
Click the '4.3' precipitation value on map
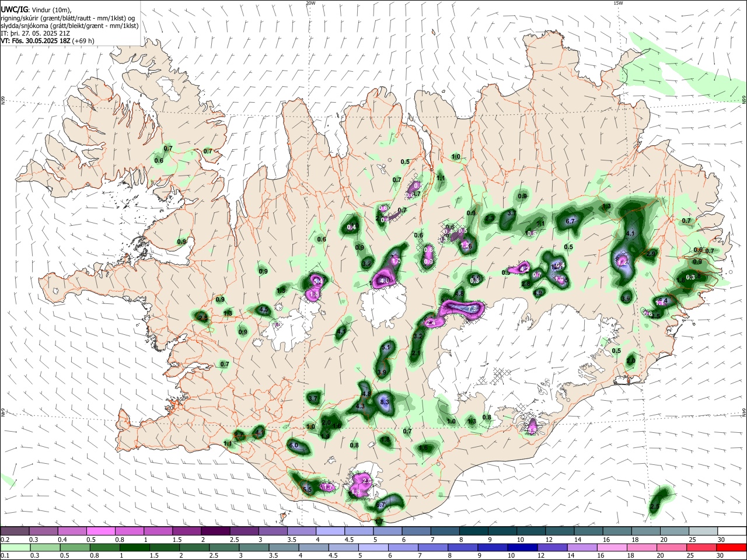click(360, 406)
